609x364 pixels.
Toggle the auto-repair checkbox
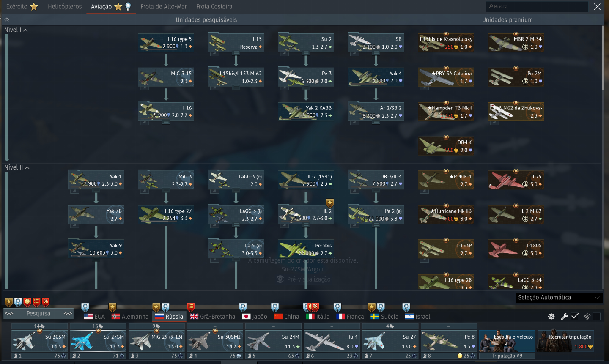(575, 316)
